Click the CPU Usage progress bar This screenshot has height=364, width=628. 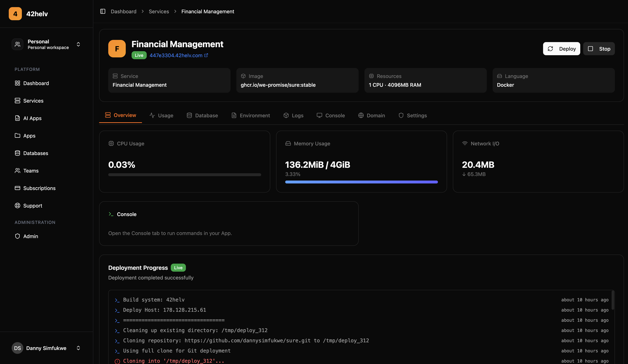(x=185, y=175)
